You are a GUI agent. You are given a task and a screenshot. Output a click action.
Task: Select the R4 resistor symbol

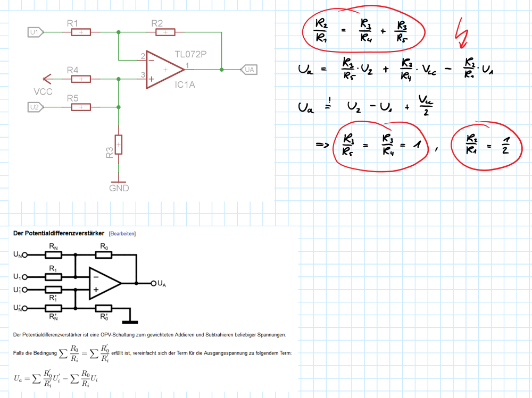click(81, 79)
